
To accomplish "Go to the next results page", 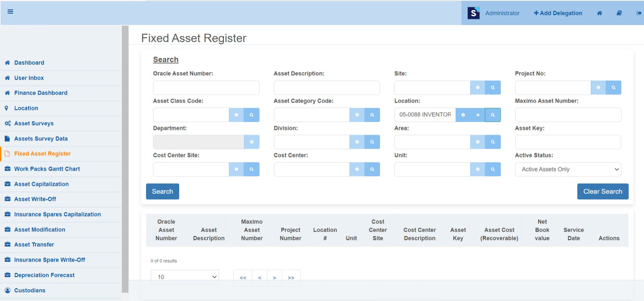I will coord(275,278).
